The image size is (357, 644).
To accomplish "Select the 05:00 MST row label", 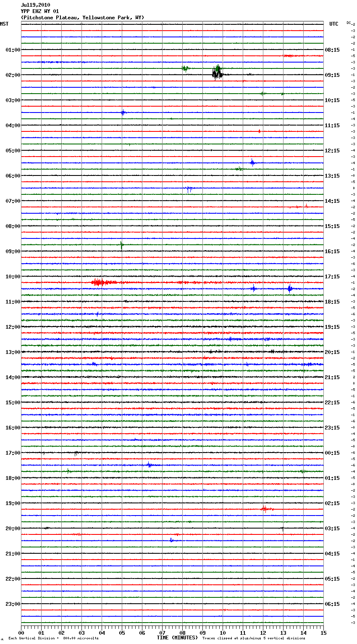I will pos(13,151).
